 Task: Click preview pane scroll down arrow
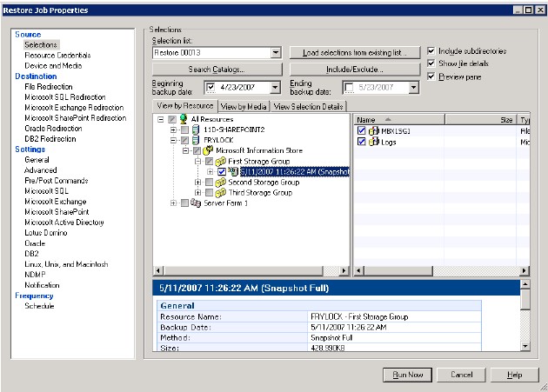click(525, 346)
